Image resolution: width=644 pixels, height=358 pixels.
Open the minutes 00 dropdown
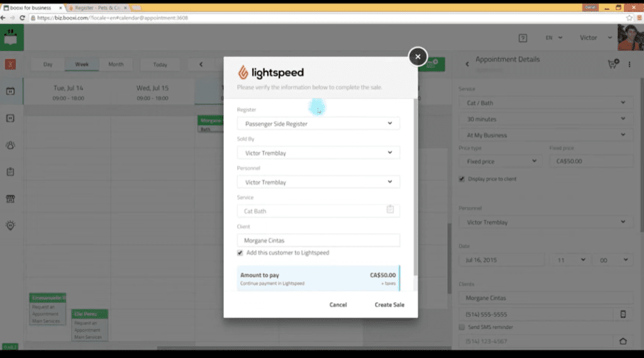pyautogui.click(x=613, y=260)
